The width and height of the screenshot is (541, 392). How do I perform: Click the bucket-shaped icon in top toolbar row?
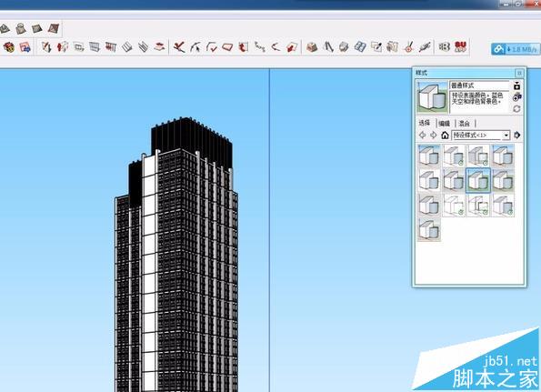click(21, 28)
